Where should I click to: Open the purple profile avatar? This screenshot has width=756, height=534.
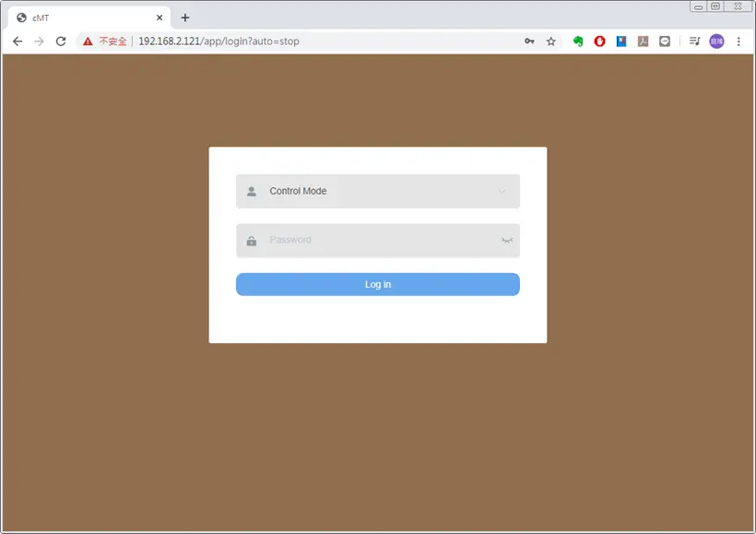pyautogui.click(x=716, y=42)
